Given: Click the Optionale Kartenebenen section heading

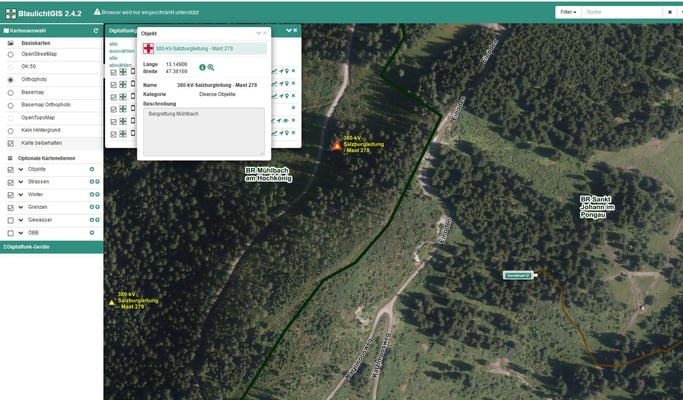Looking at the screenshot, I should 47,158.
